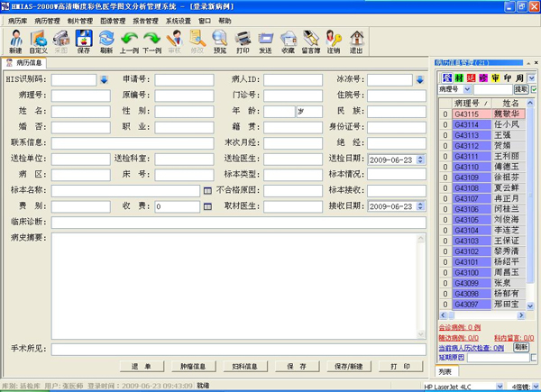Open 预览 preview with magnifier icon
The height and width of the screenshot is (392, 541).
(220, 41)
